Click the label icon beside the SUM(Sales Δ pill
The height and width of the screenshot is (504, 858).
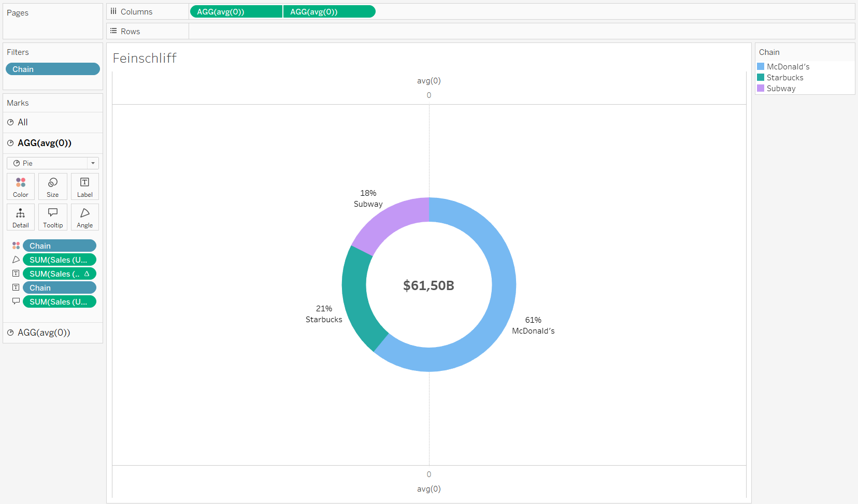16,273
